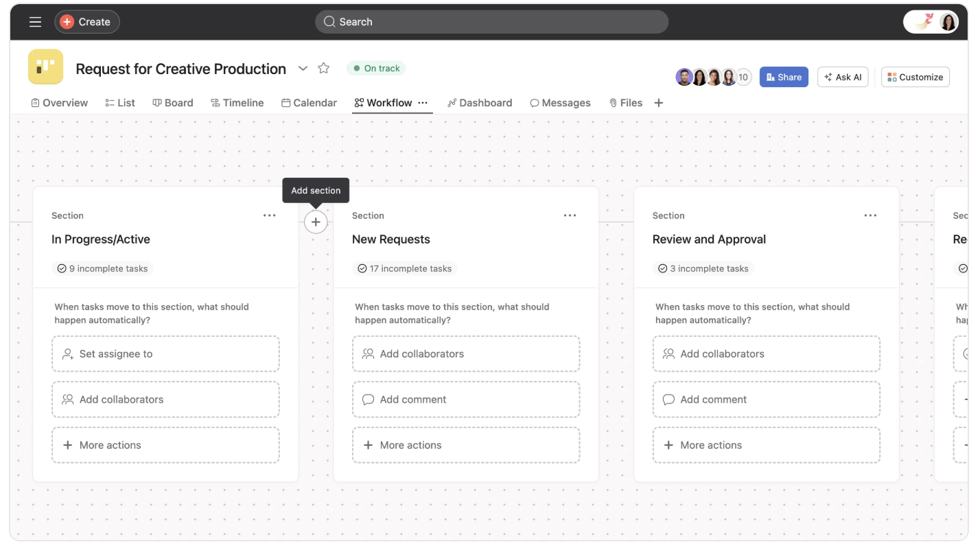Click the Ask AI sparkle button
This screenshot has width=980, height=553.
843,76
